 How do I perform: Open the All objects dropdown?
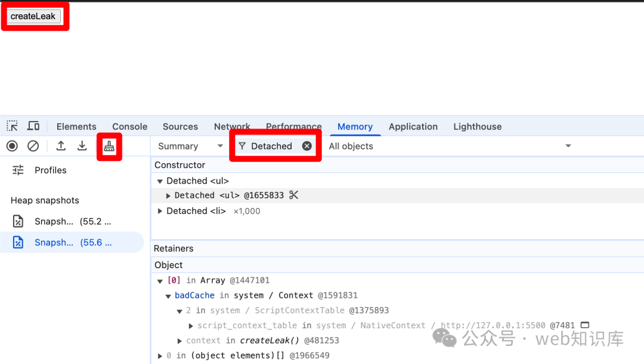[x=450, y=146]
